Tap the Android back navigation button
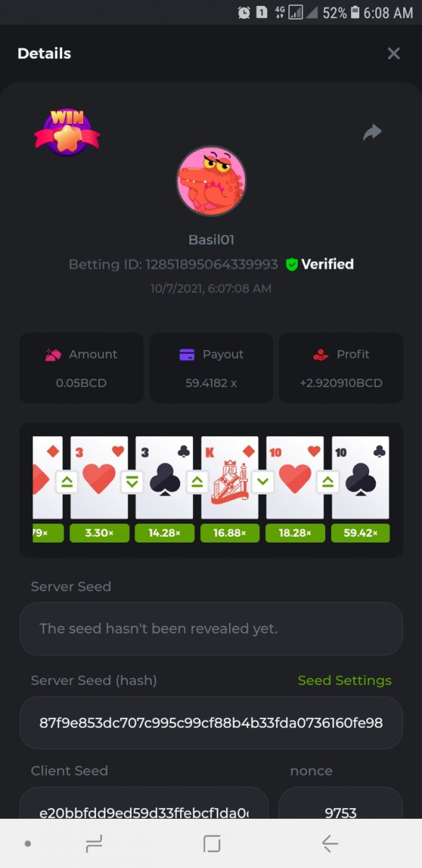 click(330, 843)
